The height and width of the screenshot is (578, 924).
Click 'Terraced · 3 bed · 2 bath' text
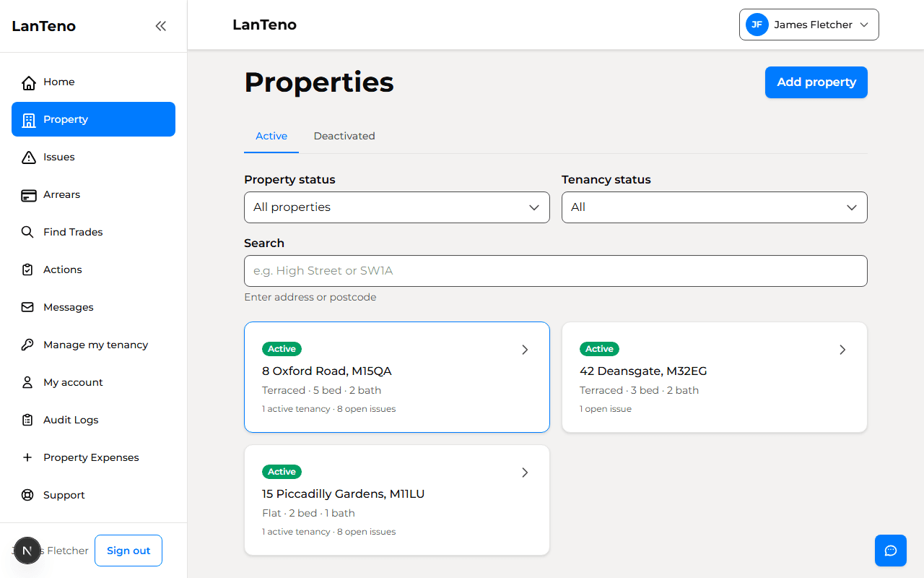[x=639, y=390]
